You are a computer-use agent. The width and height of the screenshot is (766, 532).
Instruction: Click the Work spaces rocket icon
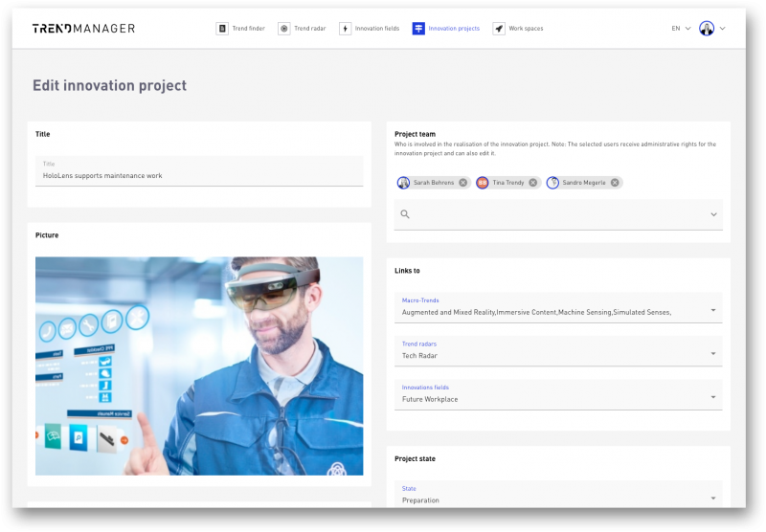pyautogui.click(x=498, y=29)
